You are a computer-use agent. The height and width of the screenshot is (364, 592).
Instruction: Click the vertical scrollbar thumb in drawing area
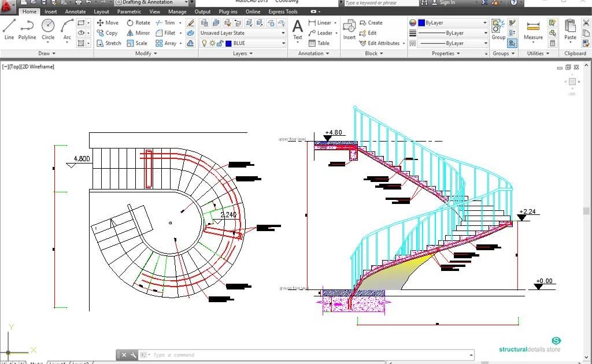pyautogui.click(x=586, y=211)
